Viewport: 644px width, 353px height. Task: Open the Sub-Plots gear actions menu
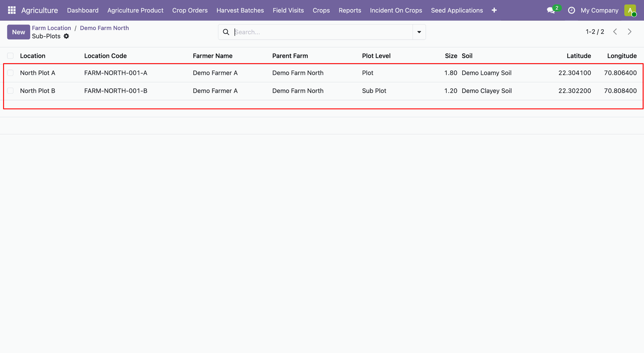coord(66,36)
